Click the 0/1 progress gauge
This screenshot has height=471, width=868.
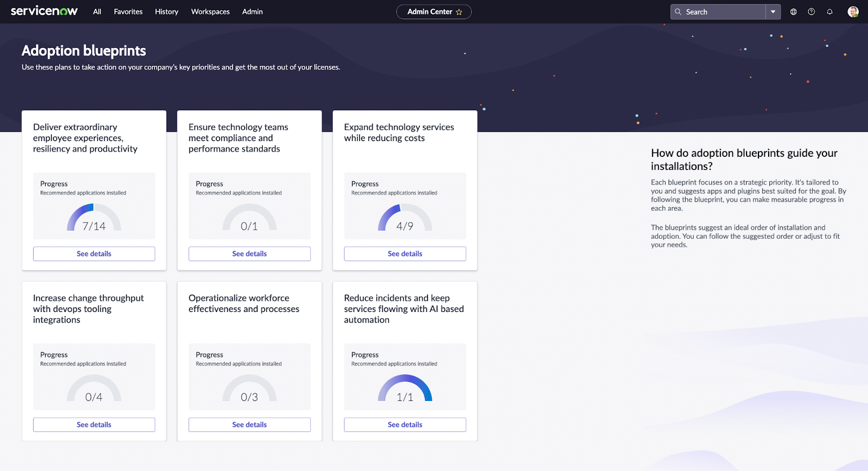point(250,218)
